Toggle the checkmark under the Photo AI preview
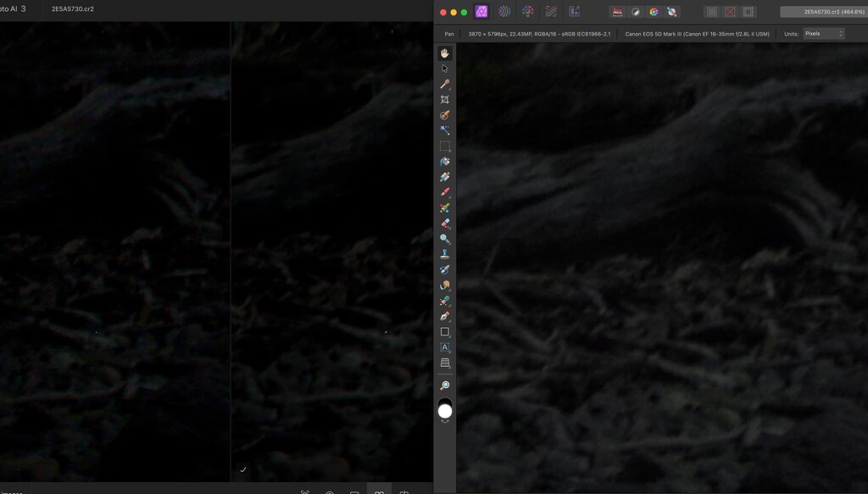868x494 pixels. [242, 469]
